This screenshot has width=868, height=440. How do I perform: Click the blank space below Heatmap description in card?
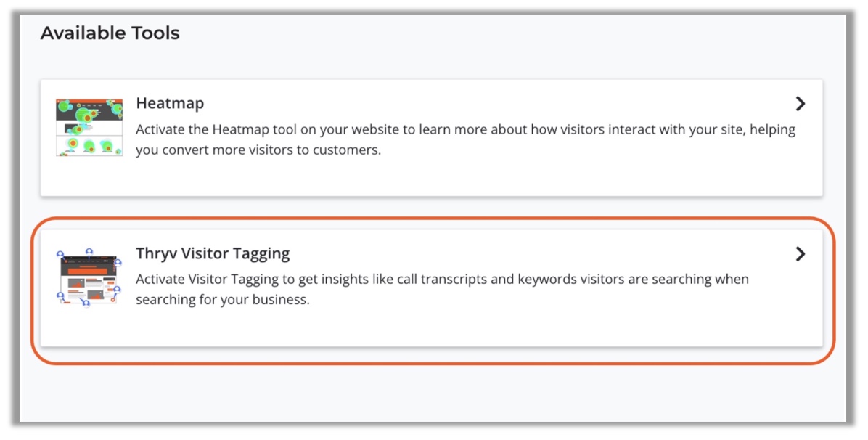click(x=431, y=177)
